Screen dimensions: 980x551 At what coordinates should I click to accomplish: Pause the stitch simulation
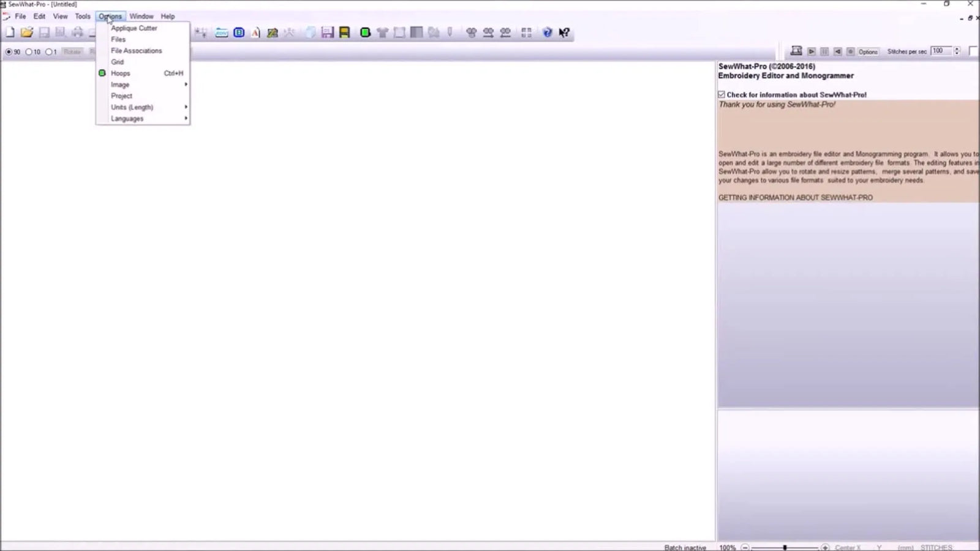(x=824, y=51)
